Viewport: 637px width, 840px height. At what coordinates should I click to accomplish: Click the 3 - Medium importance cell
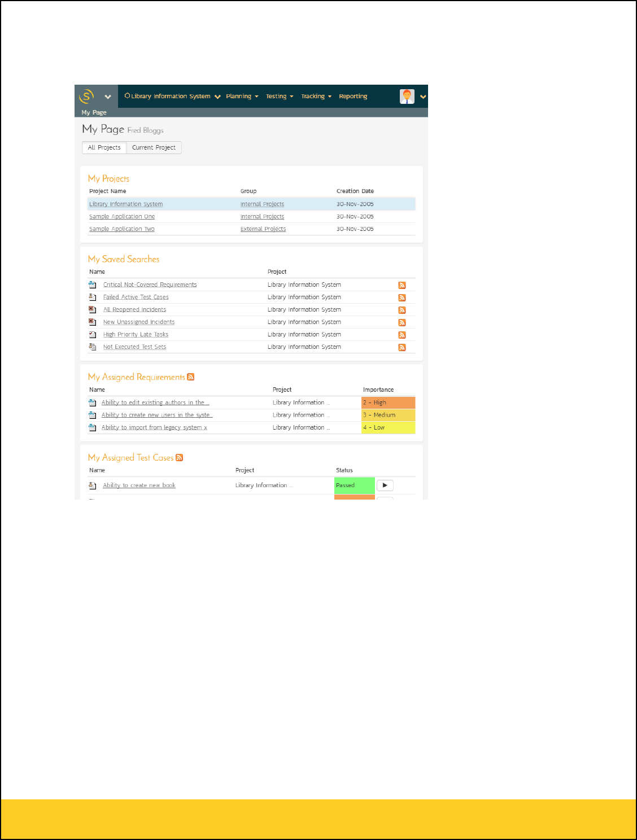(389, 415)
